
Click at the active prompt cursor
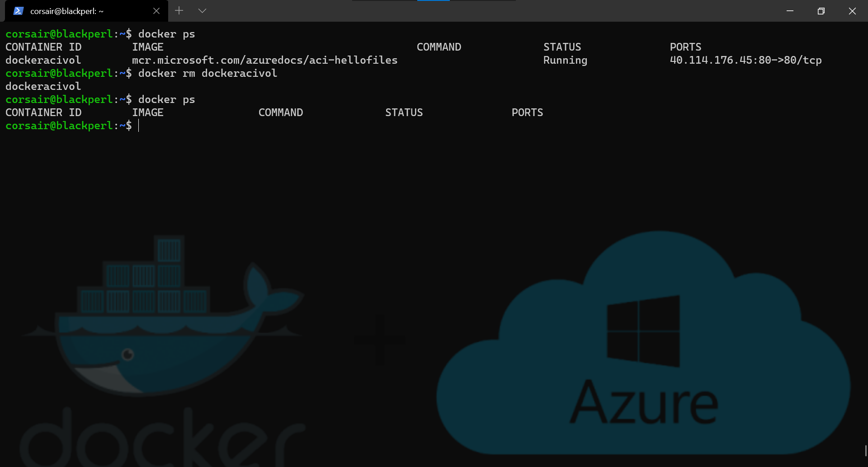pyautogui.click(x=139, y=126)
